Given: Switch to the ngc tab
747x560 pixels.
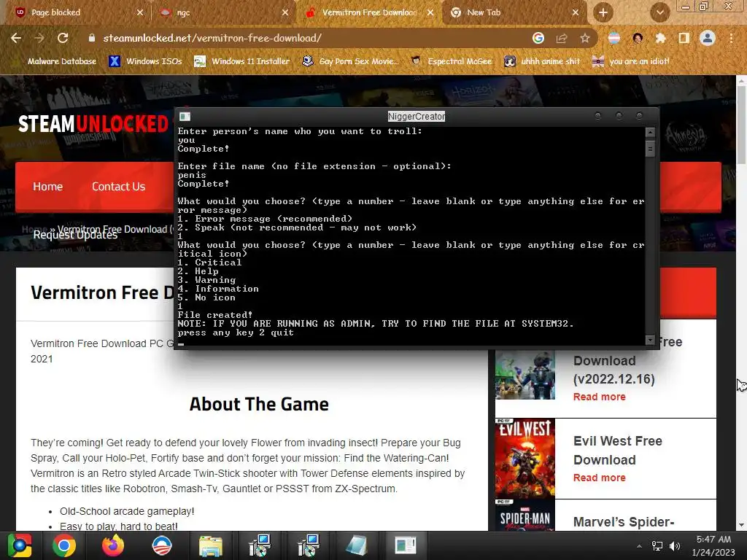Looking at the screenshot, I should coord(224,12).
